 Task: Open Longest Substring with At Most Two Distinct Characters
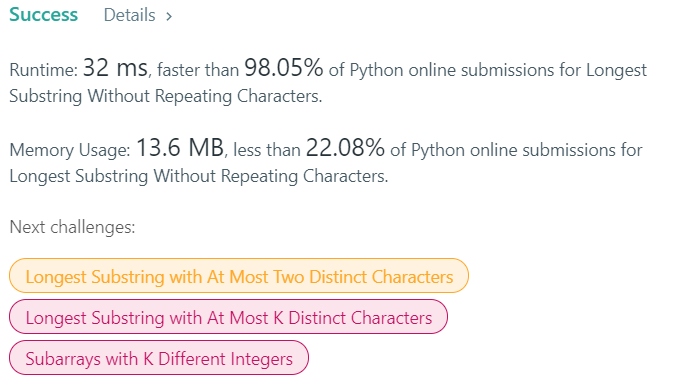[x=239, y=276]
